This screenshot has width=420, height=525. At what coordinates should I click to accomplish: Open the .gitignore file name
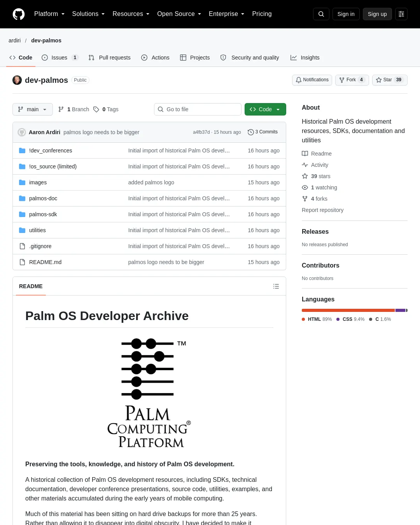point(40,246)
